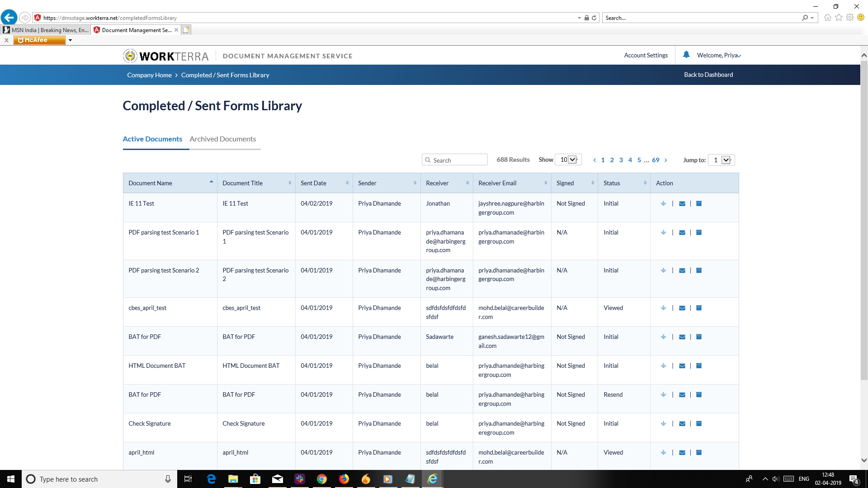Screen dimensions: 868x488
Task: Archive the cbes_april_test document row
Action: click(x=699, y=308)
